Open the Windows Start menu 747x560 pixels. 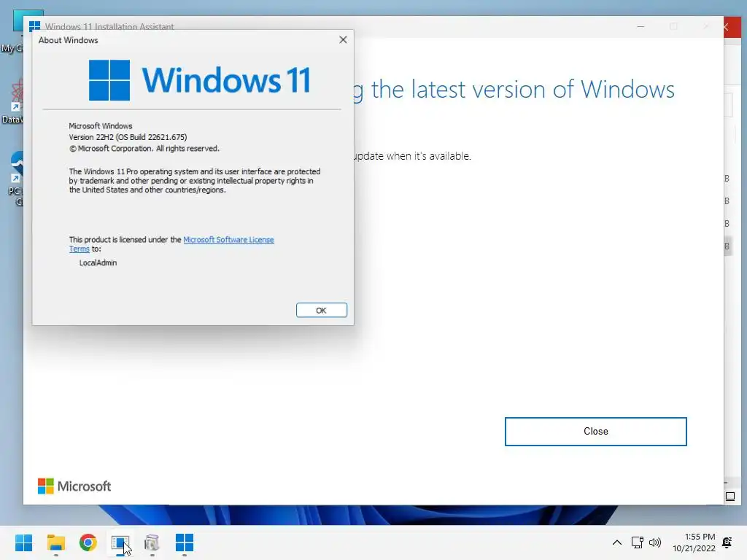click(x=23, y=542)
